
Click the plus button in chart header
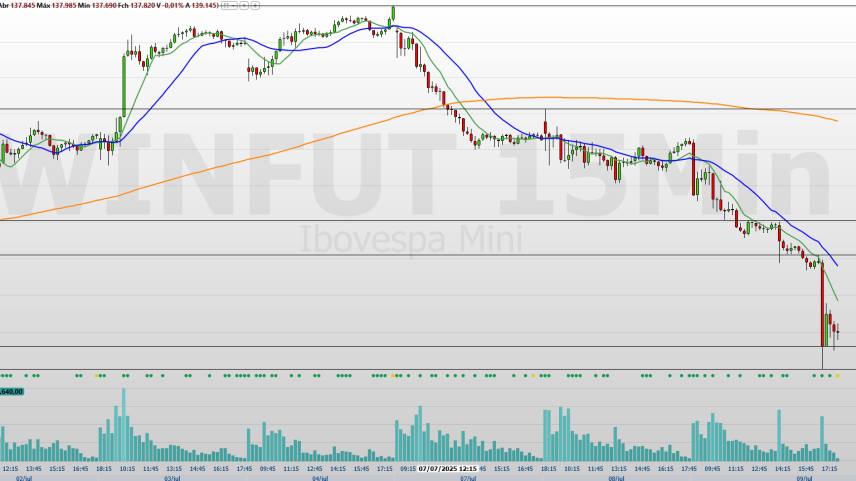tap(255, 5)
